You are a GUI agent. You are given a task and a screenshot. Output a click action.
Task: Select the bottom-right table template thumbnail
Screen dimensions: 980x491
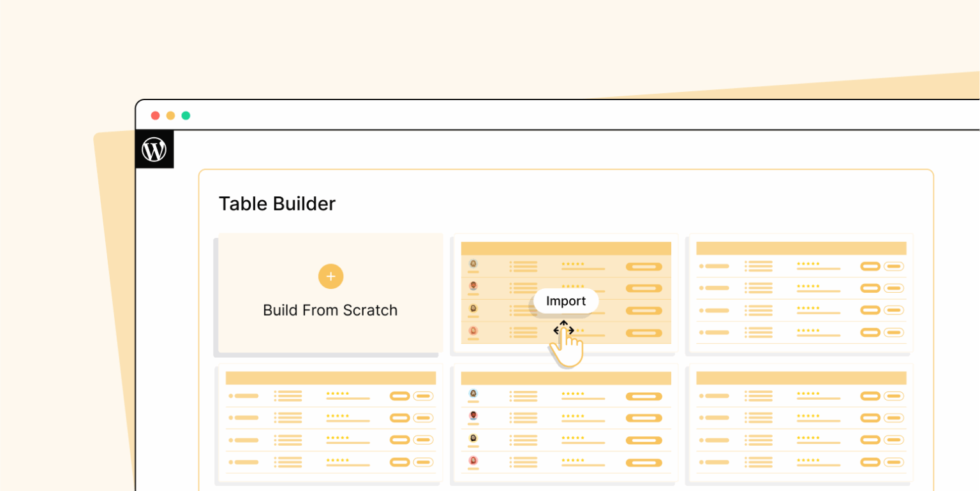[x=801, y=422]
